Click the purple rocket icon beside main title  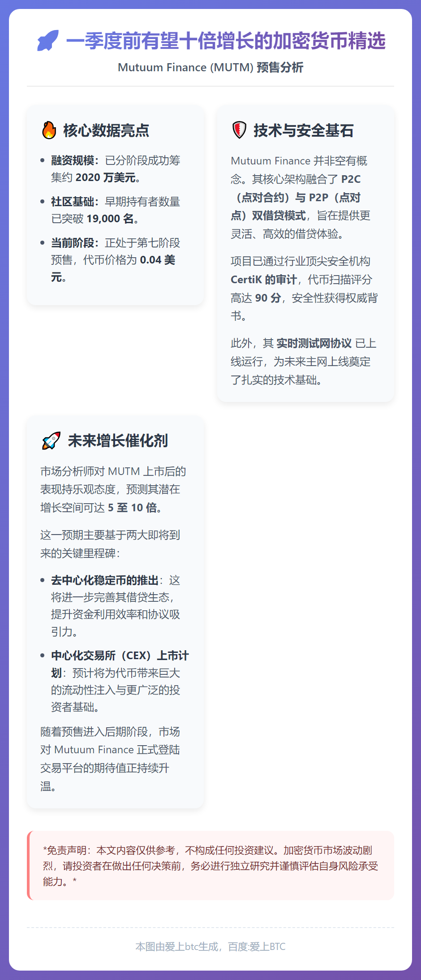coord(48,41)
